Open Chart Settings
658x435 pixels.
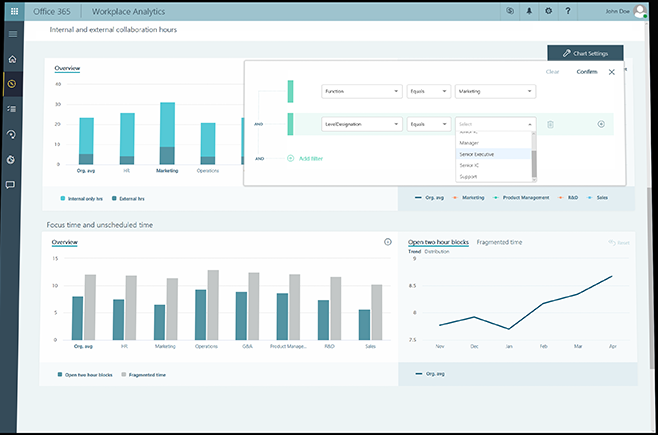(585, 53)
